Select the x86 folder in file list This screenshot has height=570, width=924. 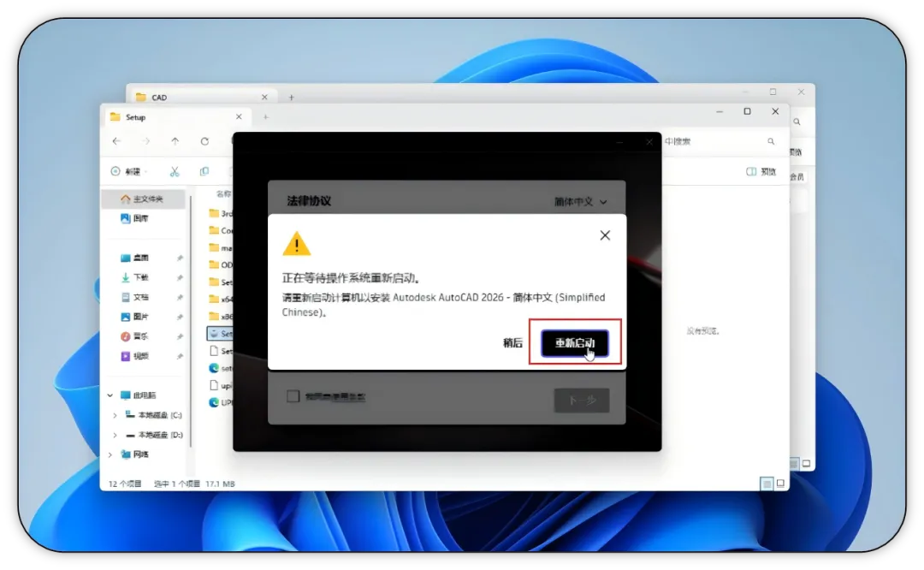(221, 316)
